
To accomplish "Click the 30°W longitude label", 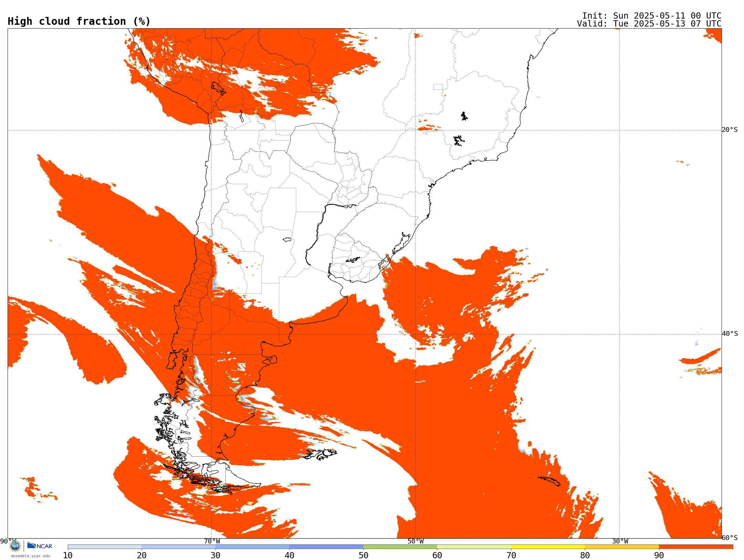I will (x=620, y=541).
